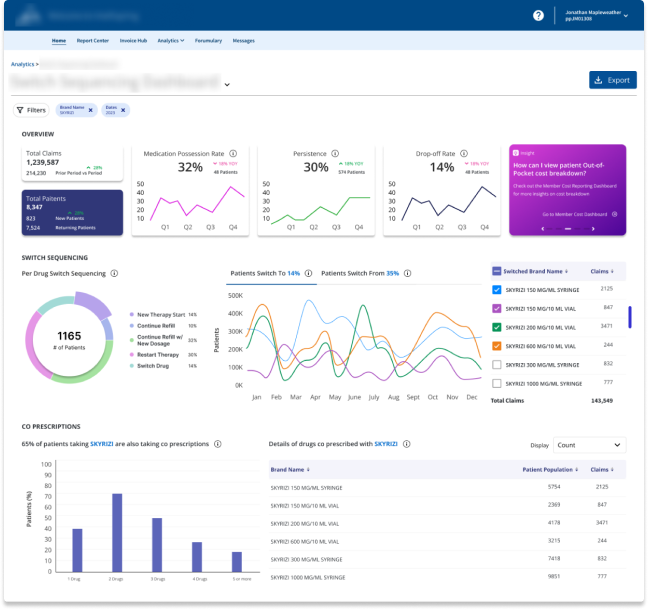
Task: Select co prescribed row SKYRIZI 200 MG/10 ML VIAL
Action: 447,524
